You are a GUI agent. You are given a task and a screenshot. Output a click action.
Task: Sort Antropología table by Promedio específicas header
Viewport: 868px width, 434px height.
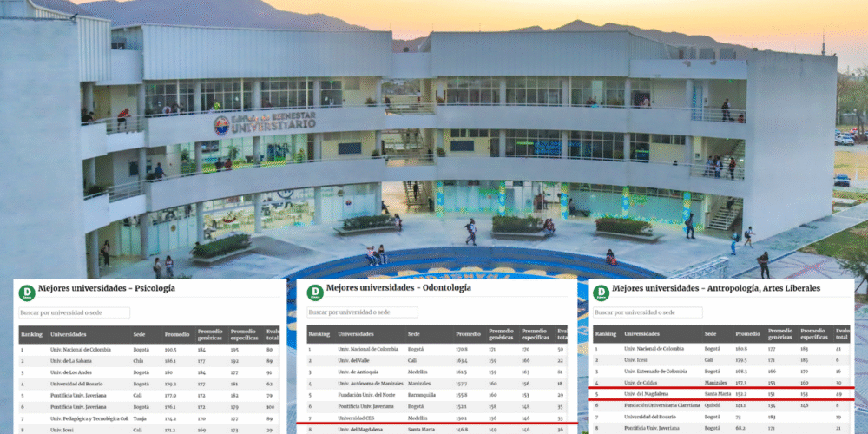click(x=814, y=334)
